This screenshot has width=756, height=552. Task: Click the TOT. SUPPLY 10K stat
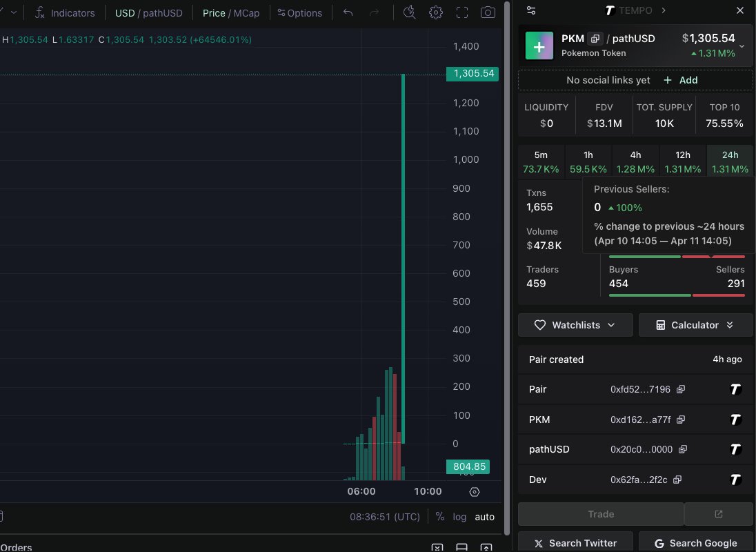[664, 115]
